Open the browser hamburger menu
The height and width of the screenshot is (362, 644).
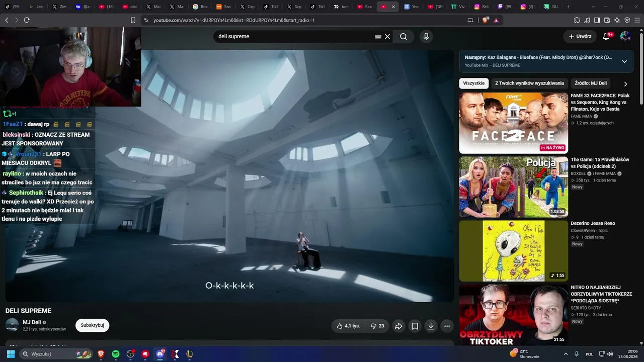pyautogui.click(x=637, y=20)
